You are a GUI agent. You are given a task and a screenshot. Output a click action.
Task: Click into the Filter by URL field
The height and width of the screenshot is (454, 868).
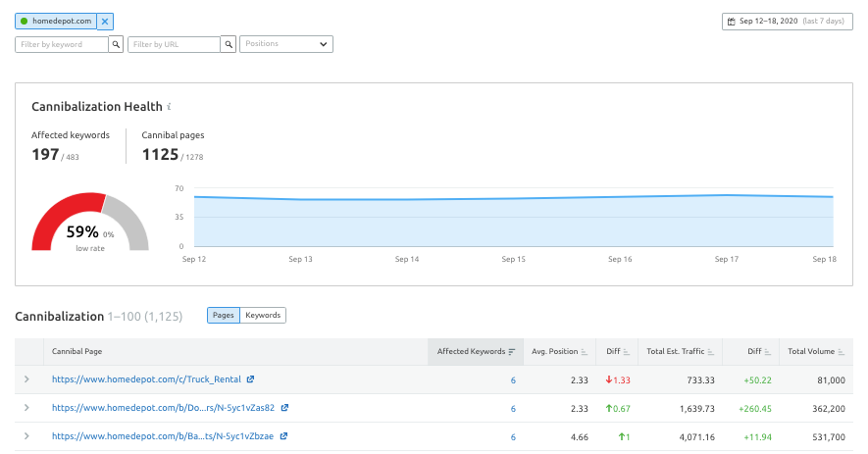[174, 44]
